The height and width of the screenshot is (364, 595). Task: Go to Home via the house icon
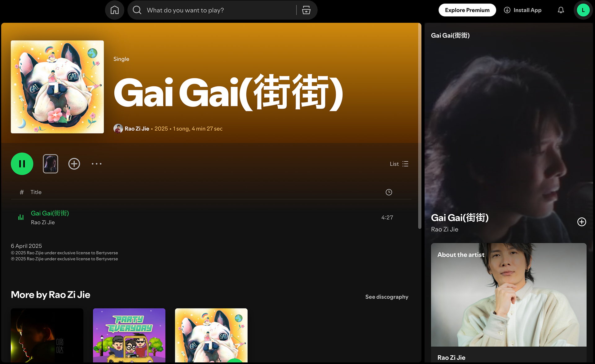[115, 10]
